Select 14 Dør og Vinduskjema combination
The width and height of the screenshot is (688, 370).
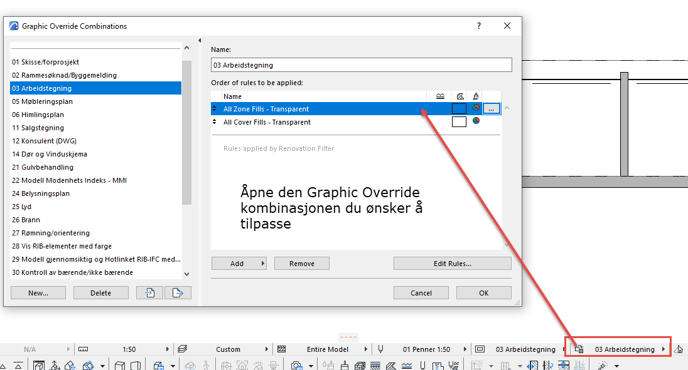coord(96,154)
